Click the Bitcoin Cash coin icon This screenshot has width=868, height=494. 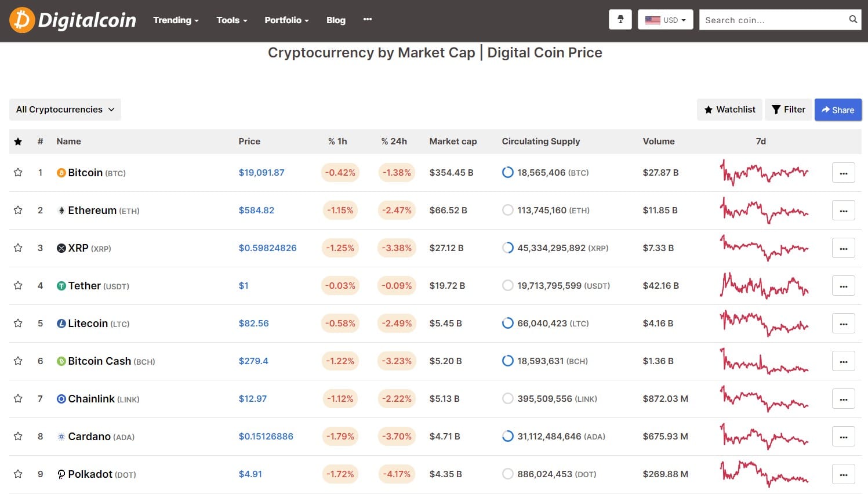coord(61,361)
